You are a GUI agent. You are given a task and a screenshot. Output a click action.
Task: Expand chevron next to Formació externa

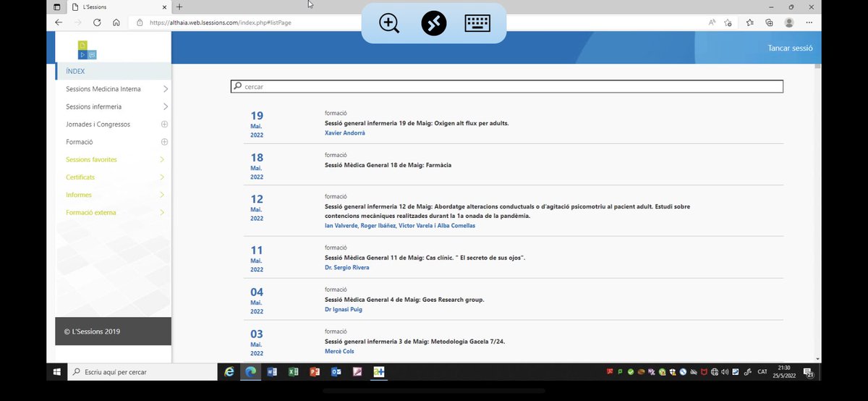click(x=162, y=213)
